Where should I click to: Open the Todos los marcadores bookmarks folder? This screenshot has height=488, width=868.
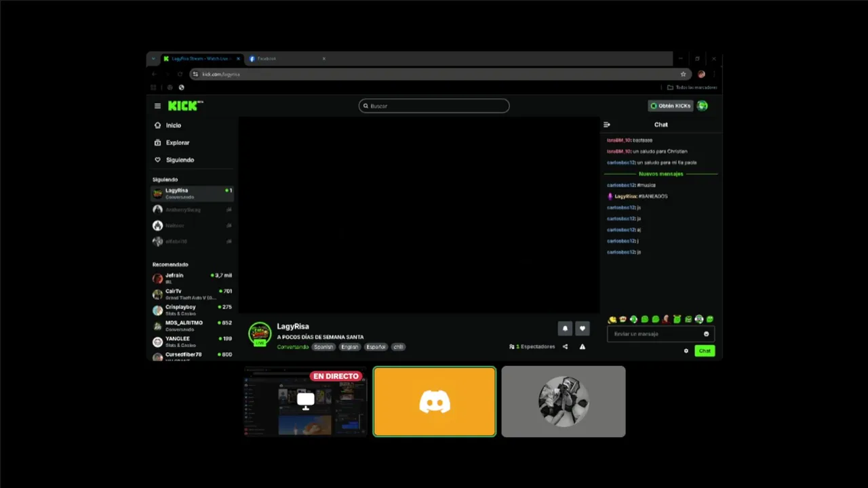(x=692, y=87)
